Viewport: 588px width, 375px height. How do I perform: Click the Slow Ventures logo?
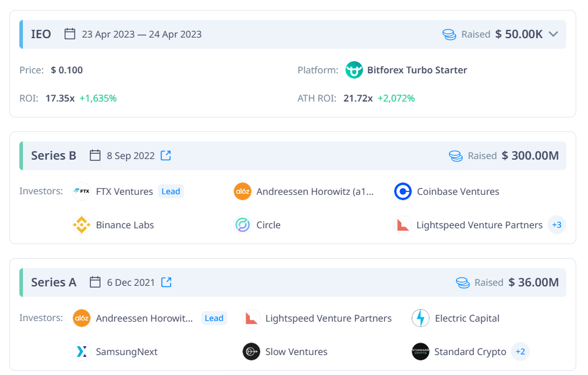click(x=251, y=352)
